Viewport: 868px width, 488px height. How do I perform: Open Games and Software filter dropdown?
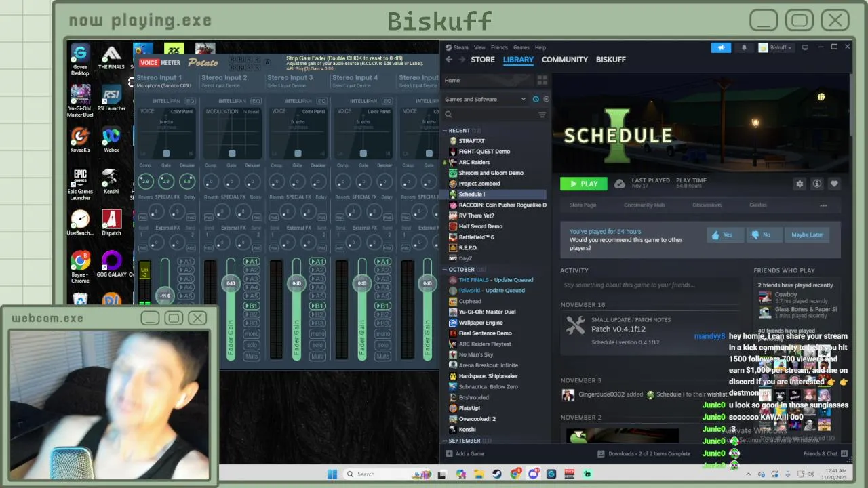[x=486, y=99]
